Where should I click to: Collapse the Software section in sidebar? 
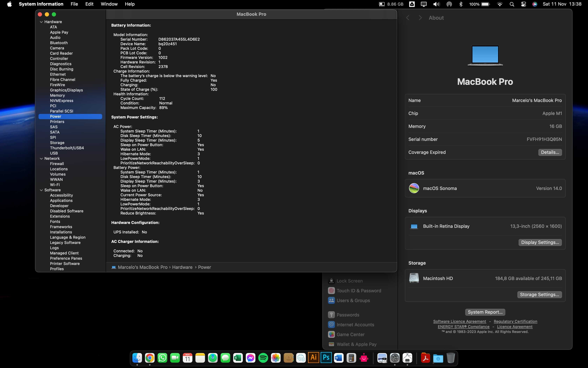pos(41,190)
